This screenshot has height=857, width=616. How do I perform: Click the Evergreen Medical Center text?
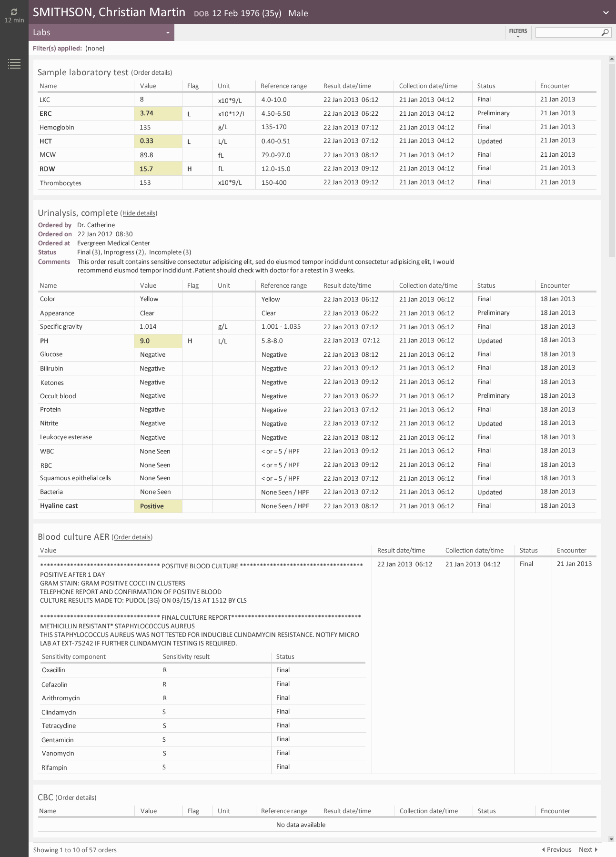click(113, 243)
